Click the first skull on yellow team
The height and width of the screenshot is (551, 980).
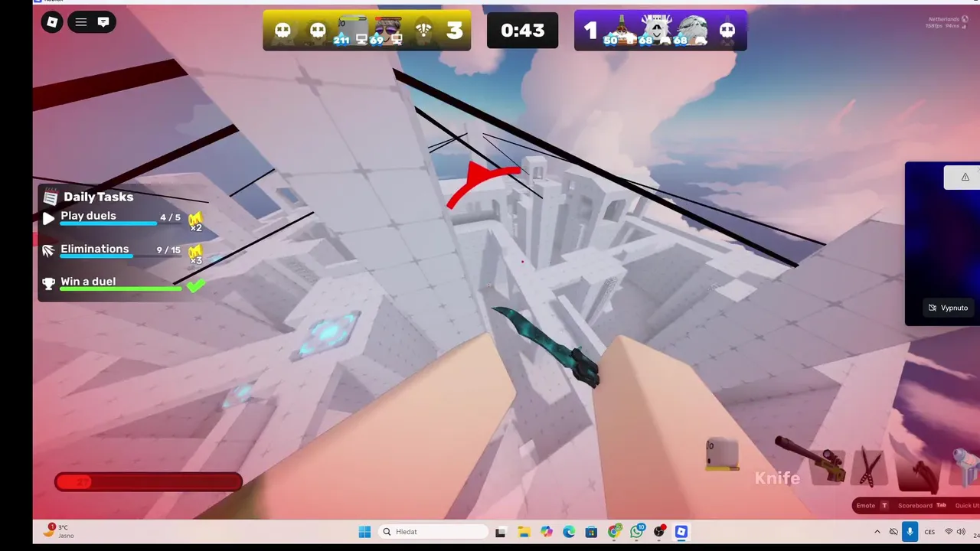point(283,31)
